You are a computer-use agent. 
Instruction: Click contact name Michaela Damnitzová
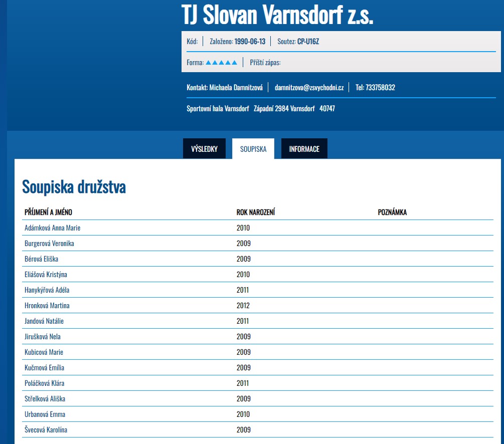pyautogui.click(x=236, y=87)
